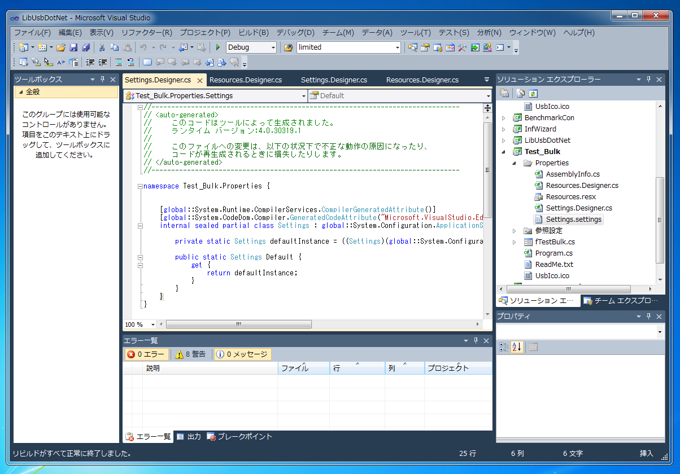Toggle categorized view in the Properties panel
The width and height of the screenshot is (680, 474).
pyautogui.click(x=504, y=347)
